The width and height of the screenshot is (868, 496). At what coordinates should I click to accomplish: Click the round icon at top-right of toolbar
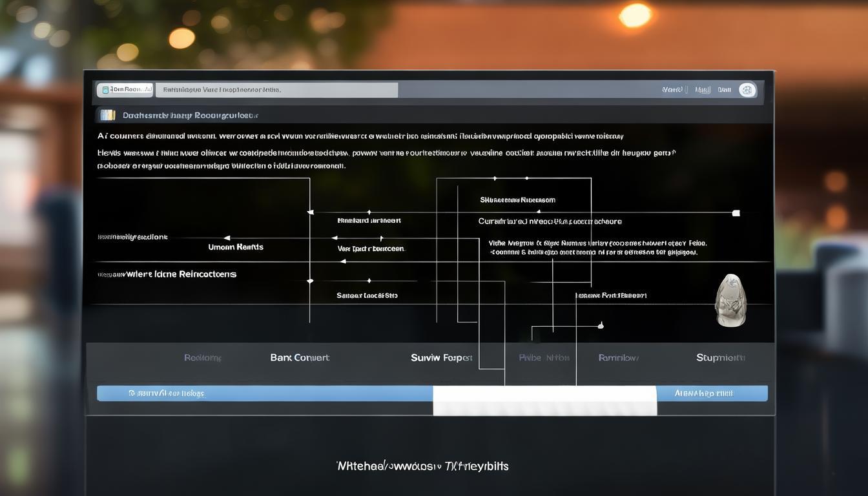pos(747,90)
